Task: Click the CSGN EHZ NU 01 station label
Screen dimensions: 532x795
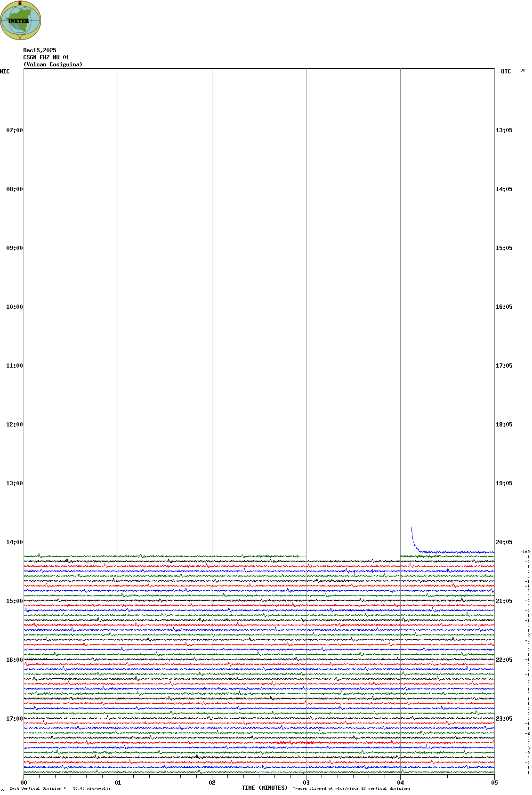Action: 46,57
